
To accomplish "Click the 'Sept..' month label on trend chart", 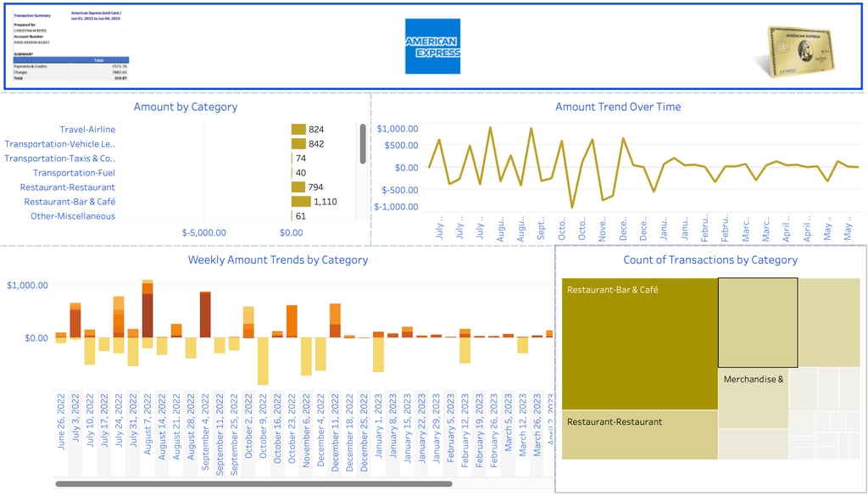I will [542, 227].
